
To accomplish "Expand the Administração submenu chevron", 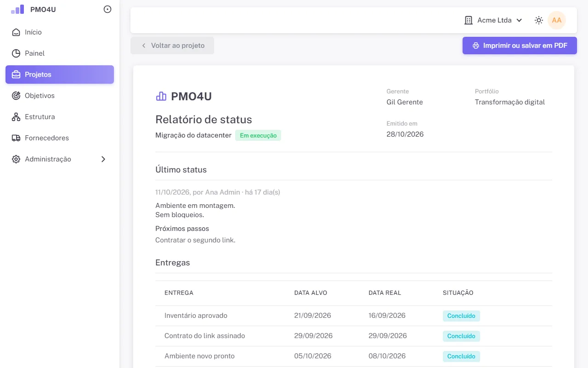I will pyautogui.click(x=103, y=159).
